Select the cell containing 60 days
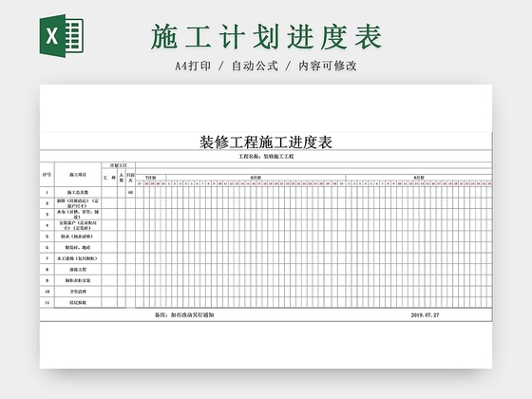 coord(130,192)
